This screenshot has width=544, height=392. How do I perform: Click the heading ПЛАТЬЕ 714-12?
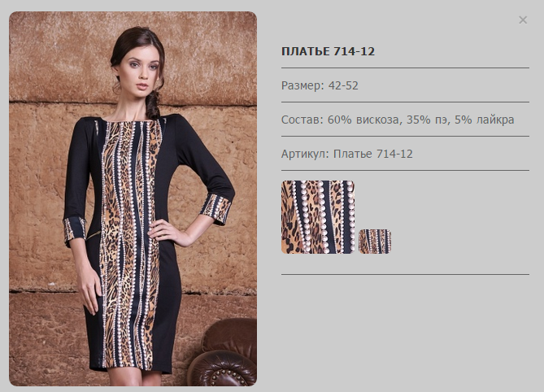click(x=328, y=51)
